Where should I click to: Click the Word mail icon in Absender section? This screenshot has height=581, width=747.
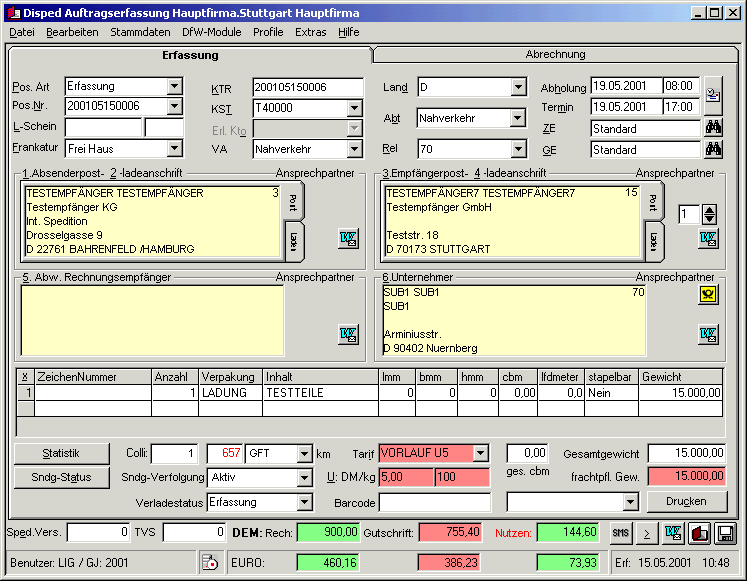pos(348,238)
